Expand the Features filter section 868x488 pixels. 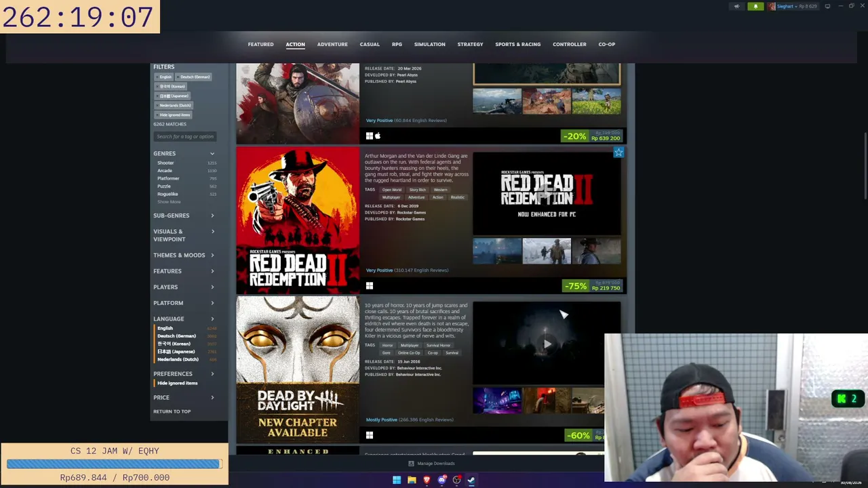tap(184, 271)
